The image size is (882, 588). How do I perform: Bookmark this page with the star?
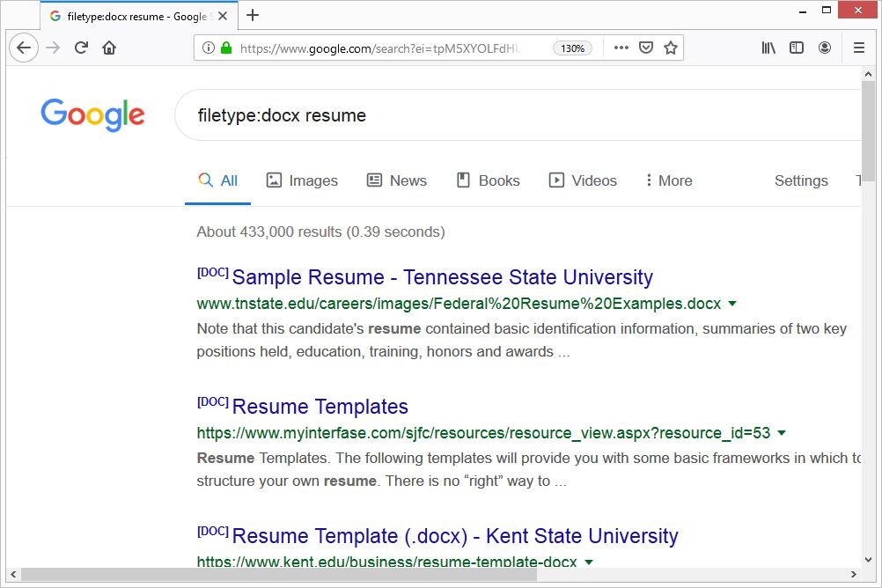click(671, 48)
